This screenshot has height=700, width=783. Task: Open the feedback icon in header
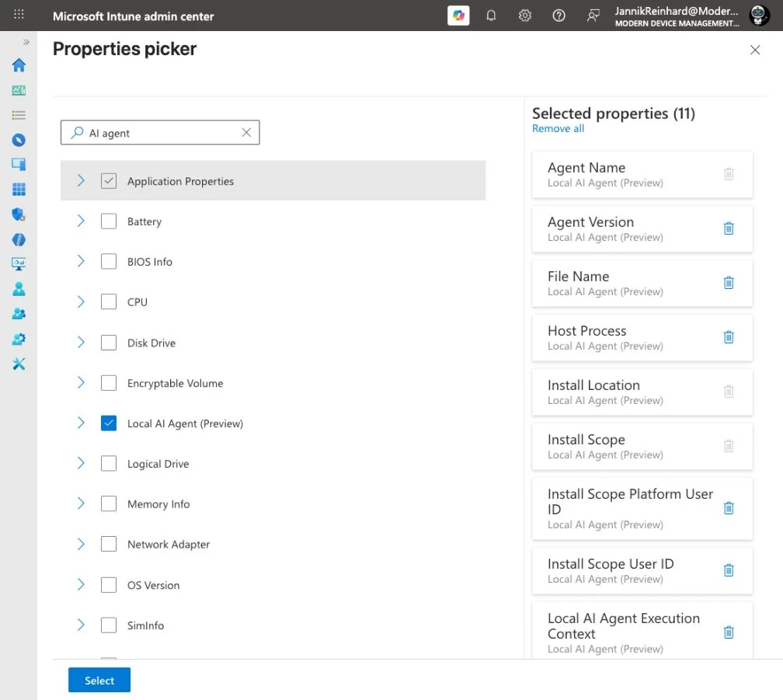(593, 16)
